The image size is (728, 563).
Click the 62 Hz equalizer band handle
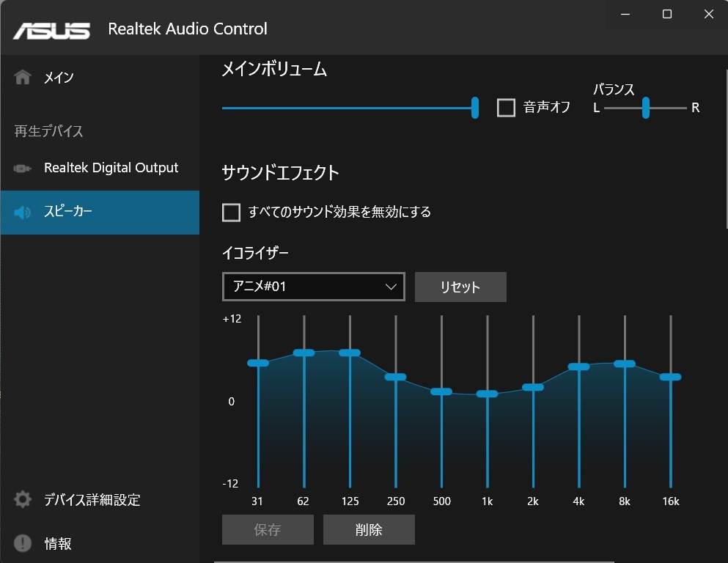[x=304, y=353]
